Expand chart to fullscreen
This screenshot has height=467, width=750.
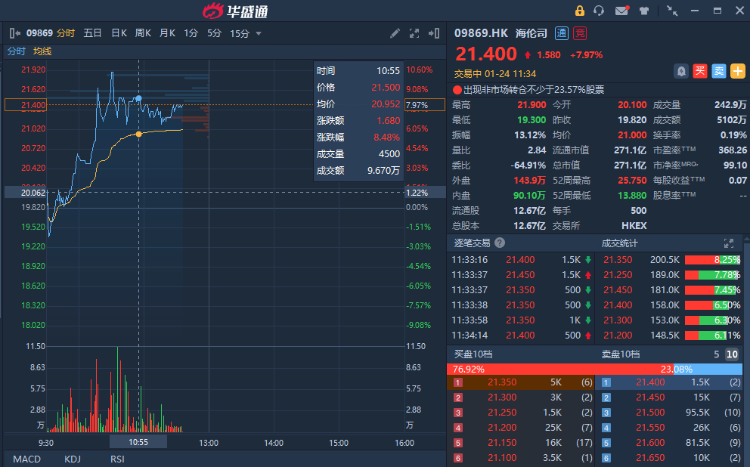[415, 34]
